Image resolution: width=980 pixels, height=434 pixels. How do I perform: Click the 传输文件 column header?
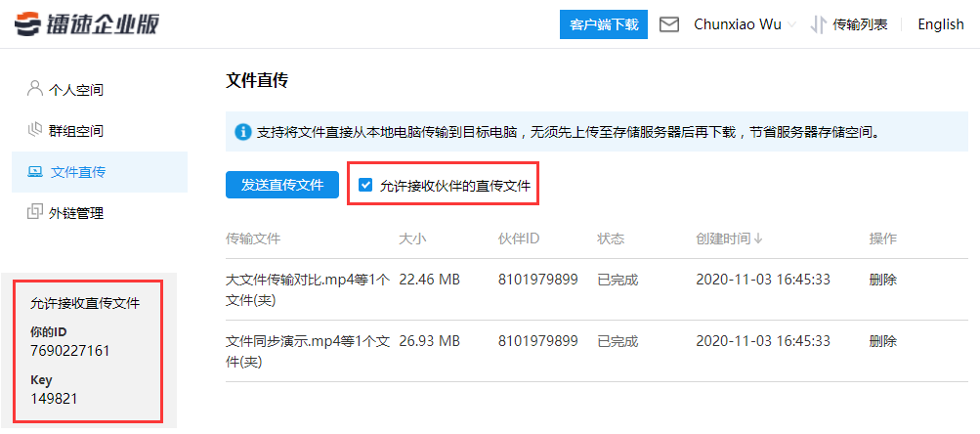pos(253,239)
